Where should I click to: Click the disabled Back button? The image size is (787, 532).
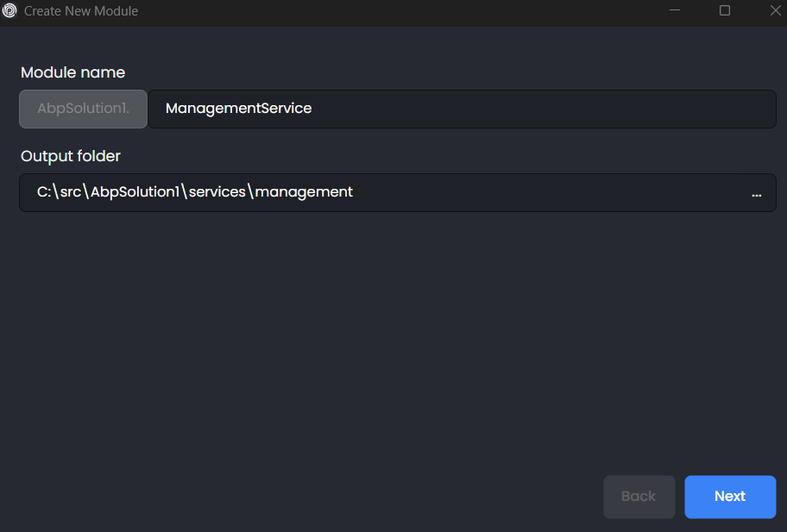(x=639, y=497)
